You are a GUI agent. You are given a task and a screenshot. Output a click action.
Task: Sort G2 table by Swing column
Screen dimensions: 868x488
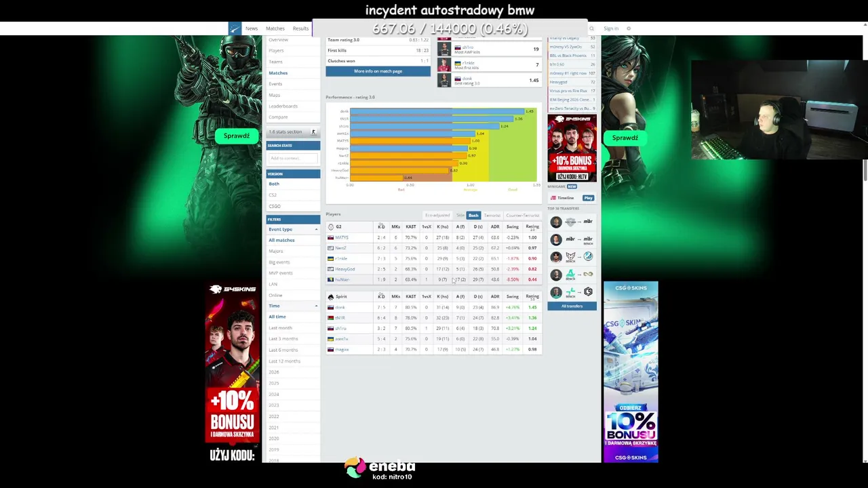[513, 226]
